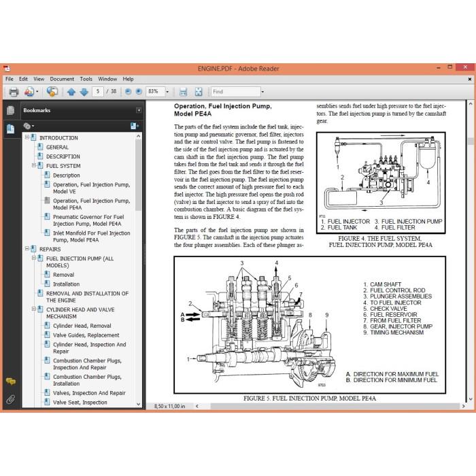476x476 pixels.
Task: Open the Find options dropdown arrow
Action: point(262,92)
